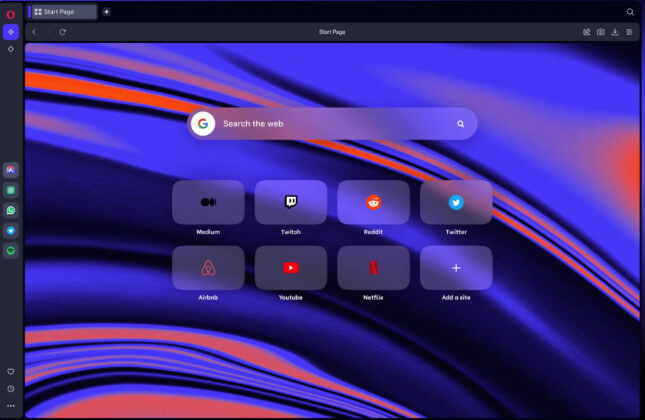Click the Add a site tile
This screenshot has height=420, width=645.
(456, 268)
